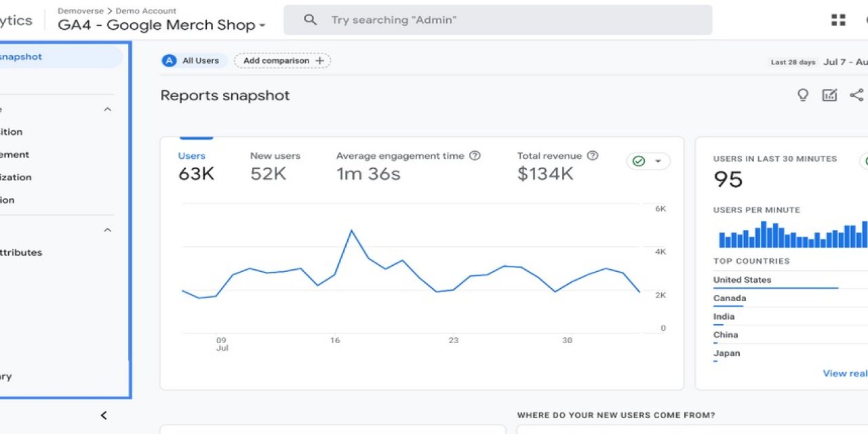
Task: Select the New users metric tab
Action: pos(275,165)
